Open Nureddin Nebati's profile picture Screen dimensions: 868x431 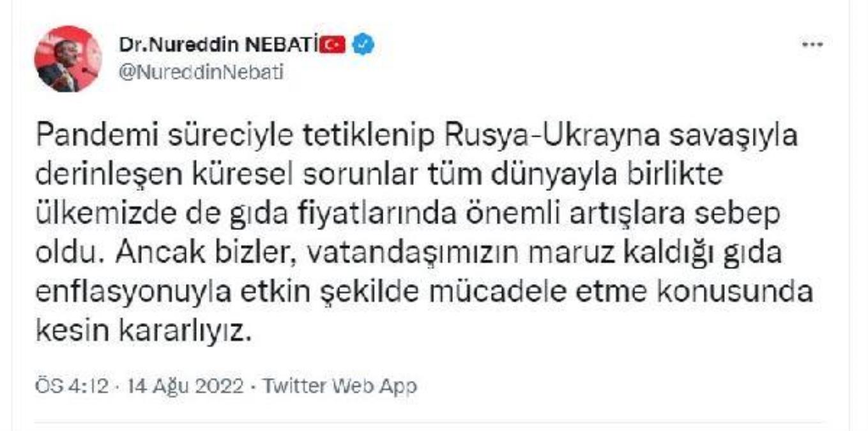(x=67, y=59)
